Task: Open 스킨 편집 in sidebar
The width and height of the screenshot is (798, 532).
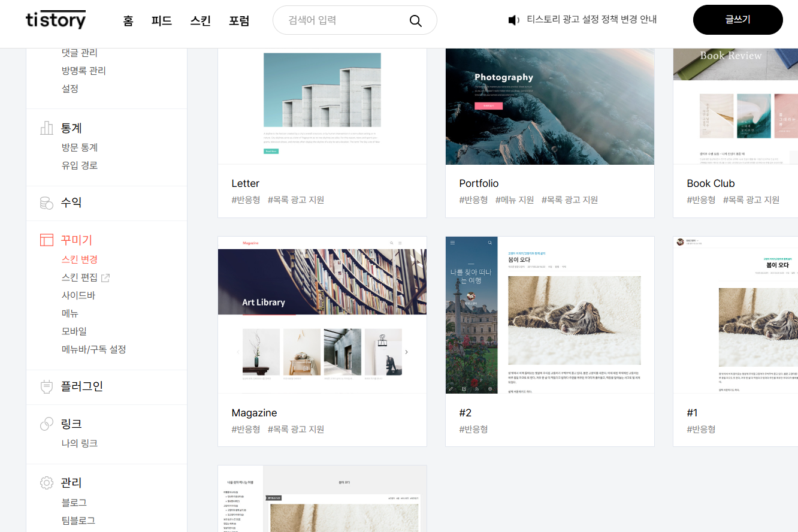Action: [80, 277]
